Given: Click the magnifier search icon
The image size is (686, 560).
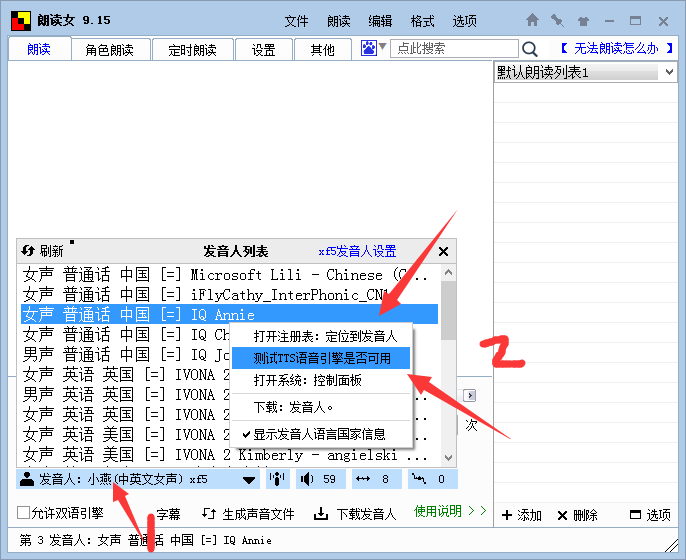Looking at the screenshot, I should tap(530, 49).
